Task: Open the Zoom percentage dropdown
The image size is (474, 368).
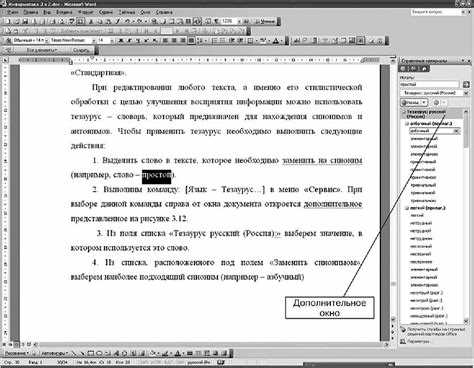Action: point(239,21)
